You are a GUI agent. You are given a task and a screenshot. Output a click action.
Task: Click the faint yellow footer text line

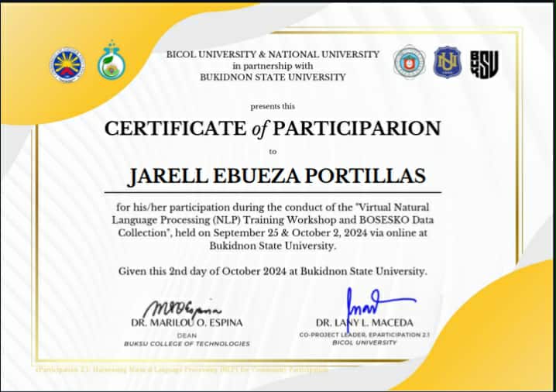point(182,370)
